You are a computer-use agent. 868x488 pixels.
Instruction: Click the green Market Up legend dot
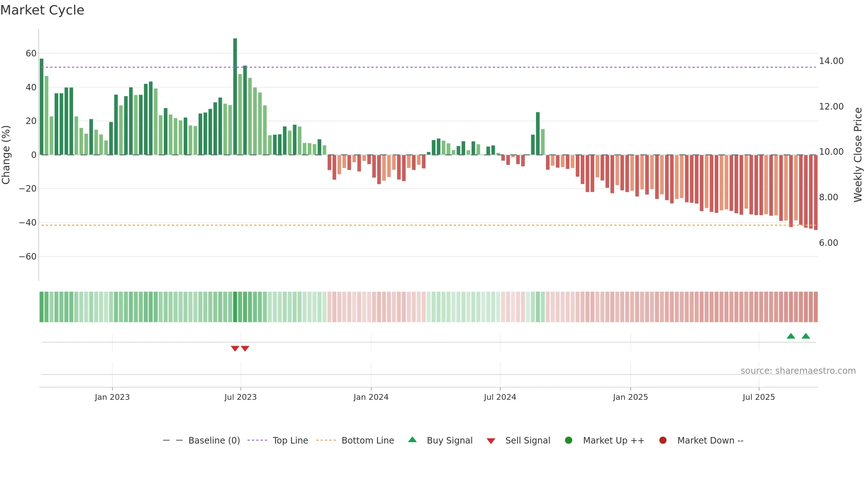569,440
